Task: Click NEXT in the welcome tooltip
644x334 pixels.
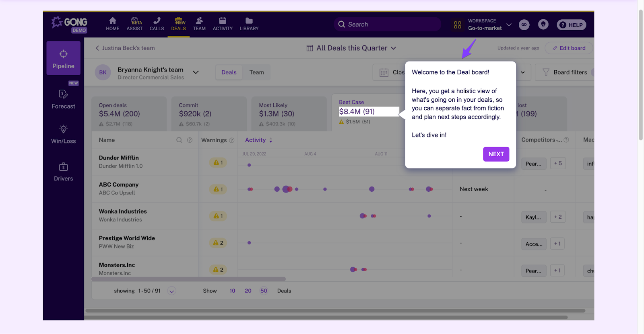Action: pyautogui.click(x=496, y=154)
